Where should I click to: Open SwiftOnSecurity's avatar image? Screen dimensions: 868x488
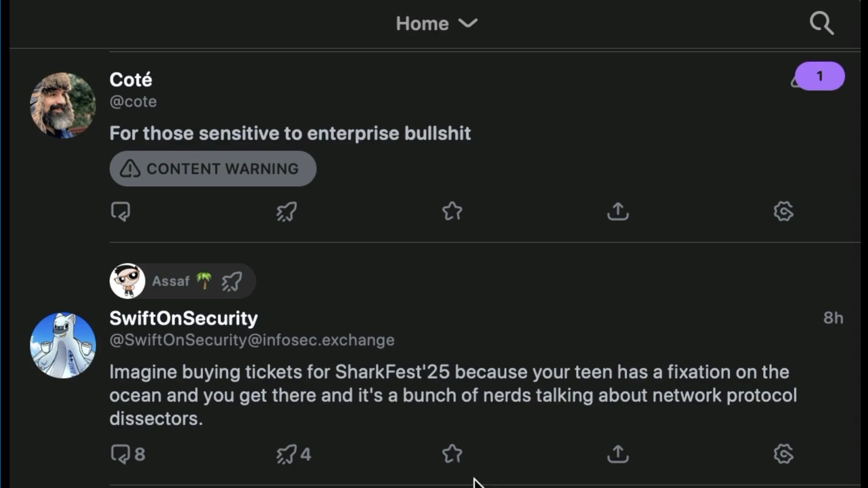click(63, 346)
